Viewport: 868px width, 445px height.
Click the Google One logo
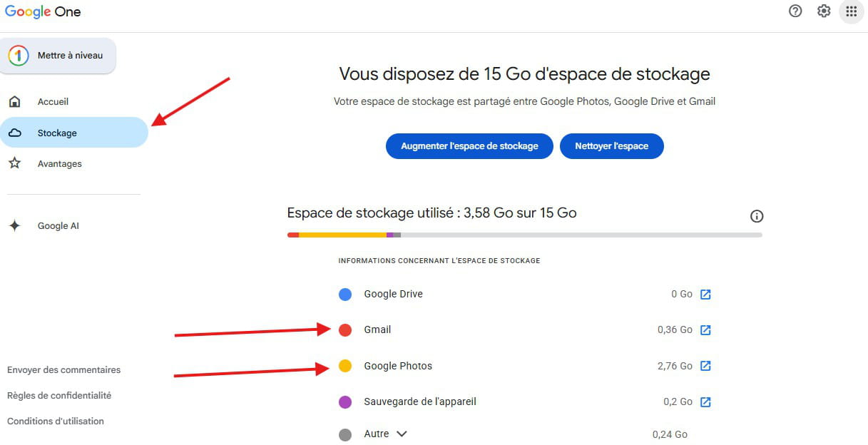tap(43, 11)
